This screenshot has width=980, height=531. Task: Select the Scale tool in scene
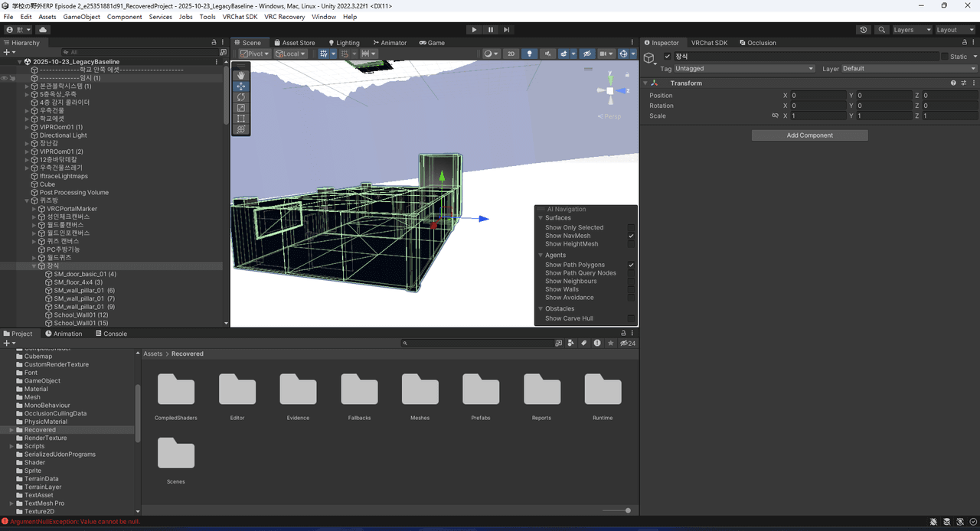[x=241, y=108]
